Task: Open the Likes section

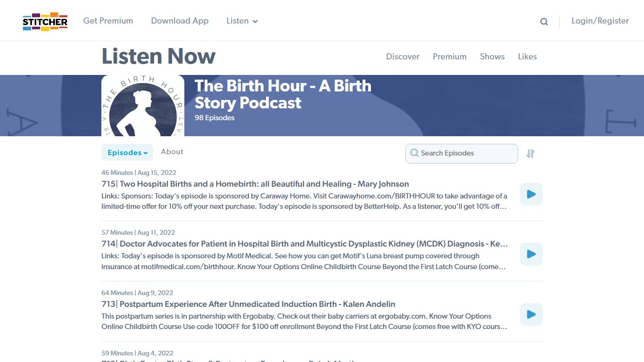Action: pyautogui.click(x=528, y=57)
